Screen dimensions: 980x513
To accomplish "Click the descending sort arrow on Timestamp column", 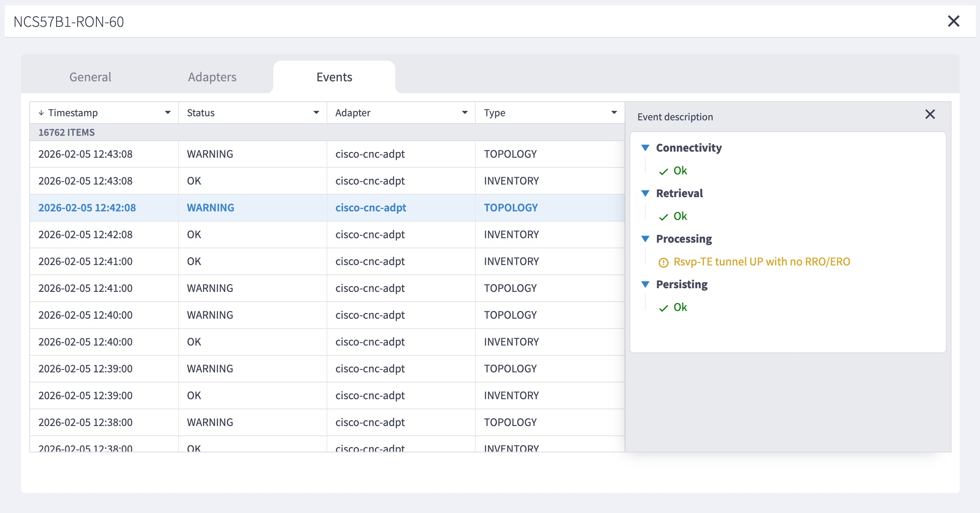I will [x=41, y=112].
